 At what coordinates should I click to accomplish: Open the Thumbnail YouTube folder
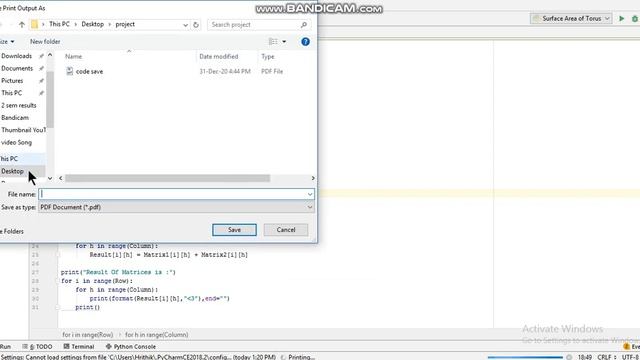click(23, 130)
